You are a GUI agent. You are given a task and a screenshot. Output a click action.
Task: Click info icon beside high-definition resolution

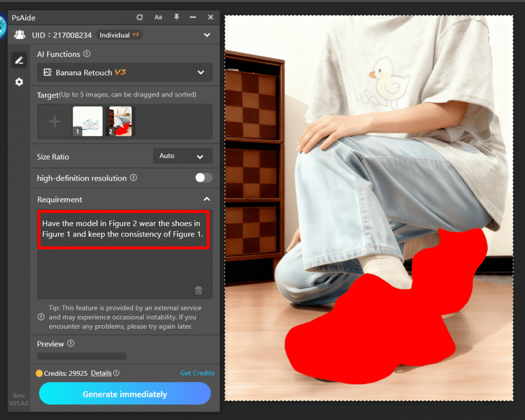click(133, 178)
